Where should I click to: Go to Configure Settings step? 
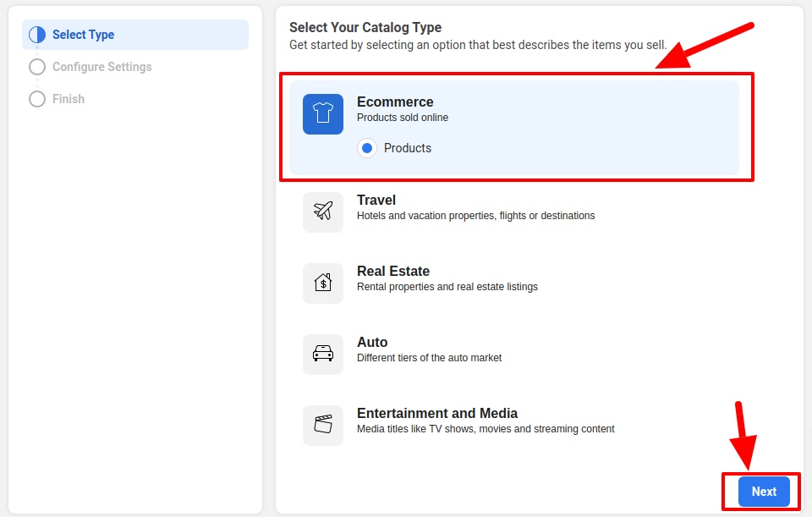pyautogui.click(x=102, y=67)
